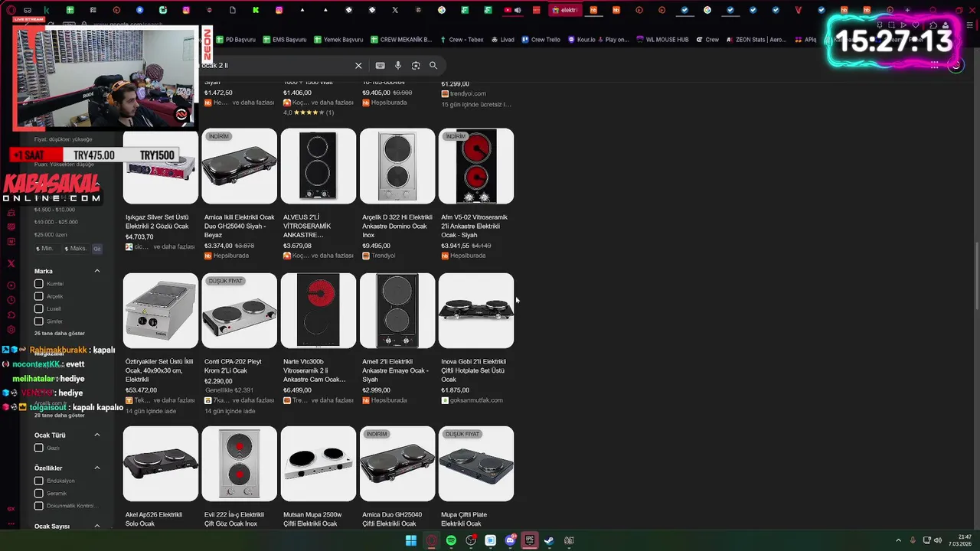This screenshot has height=551, width=980.
Task: Expand '26 tane daha göster' brands list
Action: [60, 334]
